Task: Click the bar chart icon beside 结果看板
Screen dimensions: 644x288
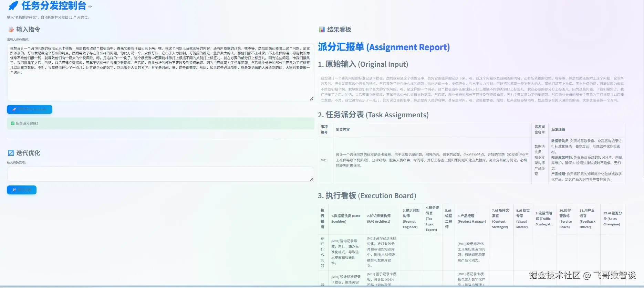Action: coord(322,30)
